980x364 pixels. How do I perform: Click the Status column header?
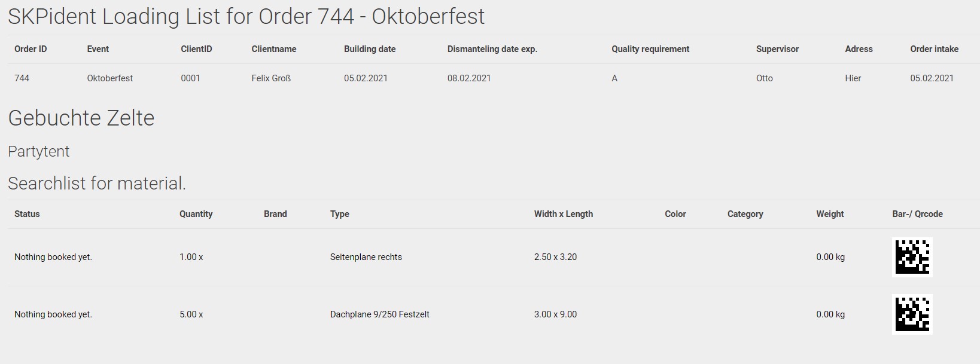pos(27,214)
